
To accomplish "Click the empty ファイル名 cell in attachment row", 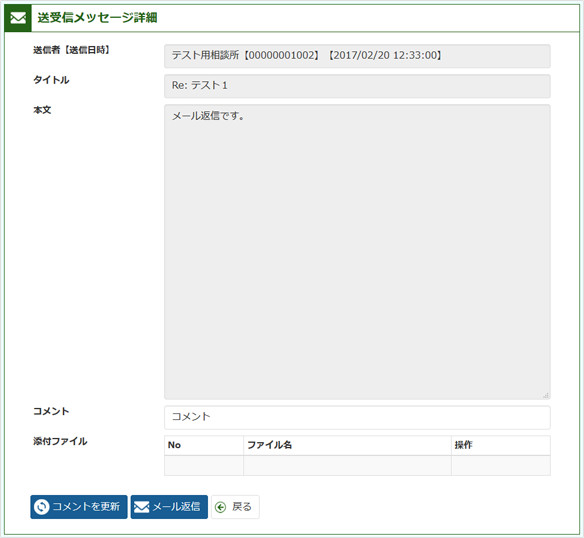I will (347, 465).
